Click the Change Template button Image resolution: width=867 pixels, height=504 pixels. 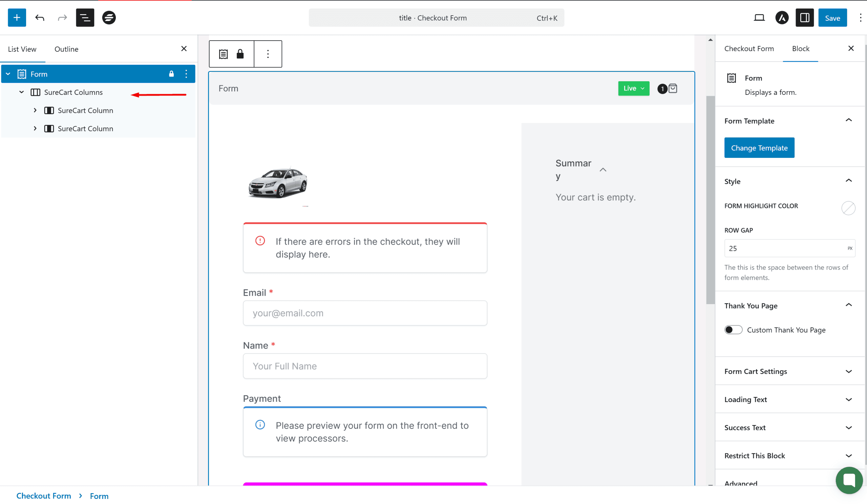[759, 148]
